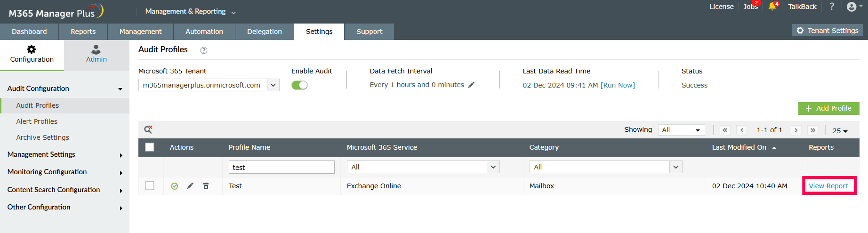The image size is (868, 233).
Task: Disable the Enable Audit toggle
Action: (x=299, y=85)
